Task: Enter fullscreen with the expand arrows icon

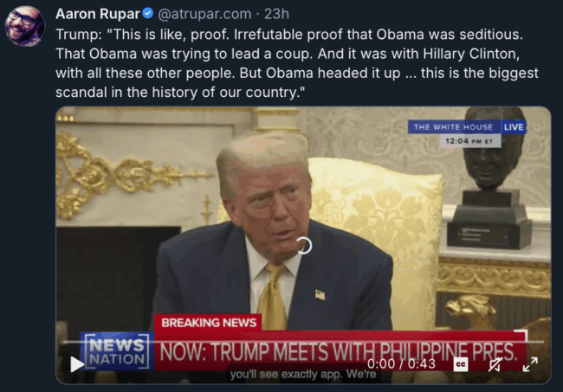Action: point(530,364)
